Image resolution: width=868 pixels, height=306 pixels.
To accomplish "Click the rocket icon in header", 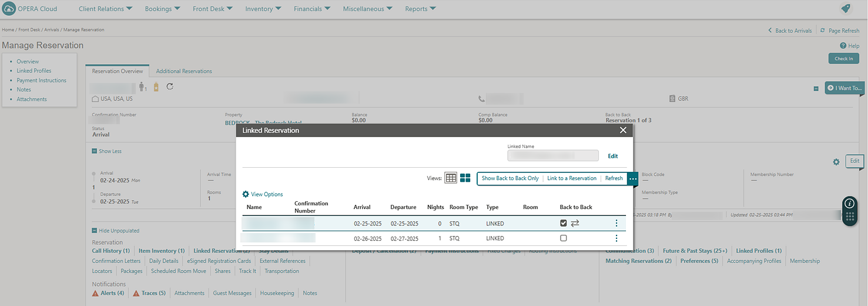I will pyautogui.click(x=846, y=8).
